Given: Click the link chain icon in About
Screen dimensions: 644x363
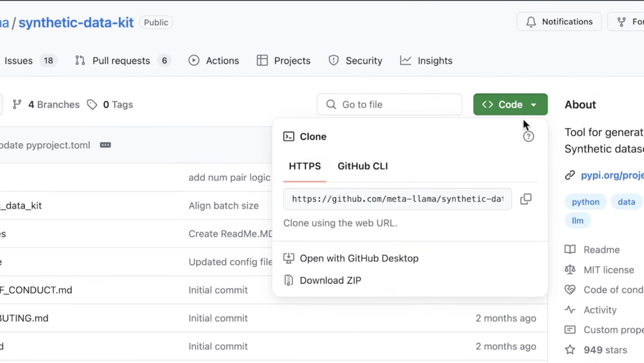Looking at the screenshot, I should point(570,176).
